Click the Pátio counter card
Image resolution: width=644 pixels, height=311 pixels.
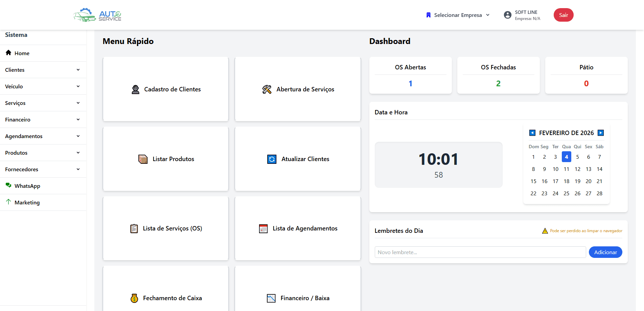(586, 75)
